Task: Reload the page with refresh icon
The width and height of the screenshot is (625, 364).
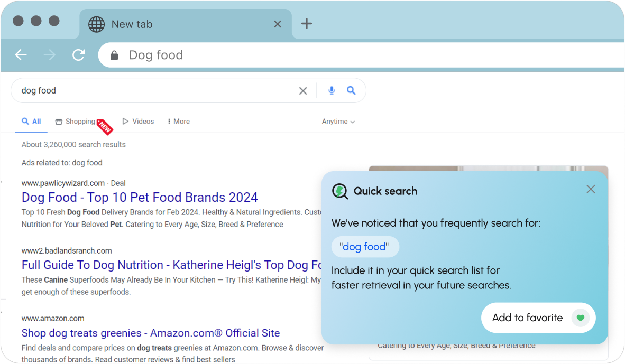Action: point(79,54)
